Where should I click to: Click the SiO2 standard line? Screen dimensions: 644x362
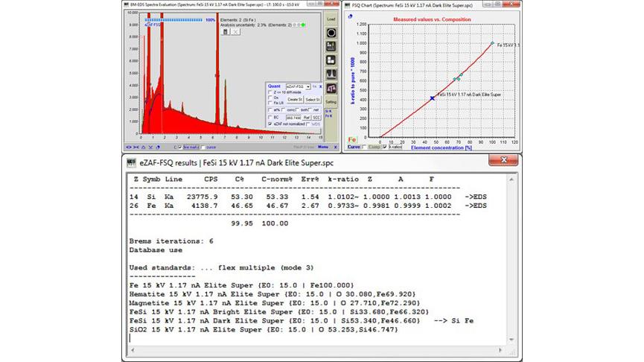tap(264, 329)
